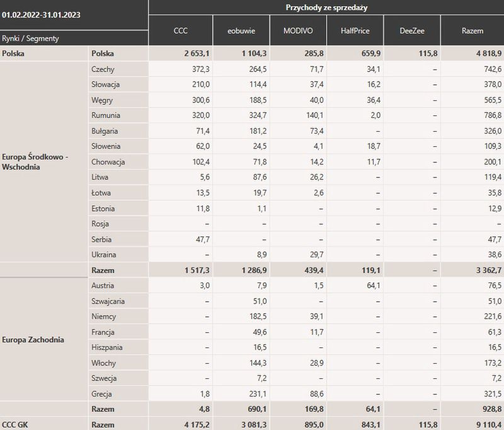Image resolution: width=504 pixels, height=430 pixels.
Task: Select Słowacja total 378,0
Action: click(493, 84)
